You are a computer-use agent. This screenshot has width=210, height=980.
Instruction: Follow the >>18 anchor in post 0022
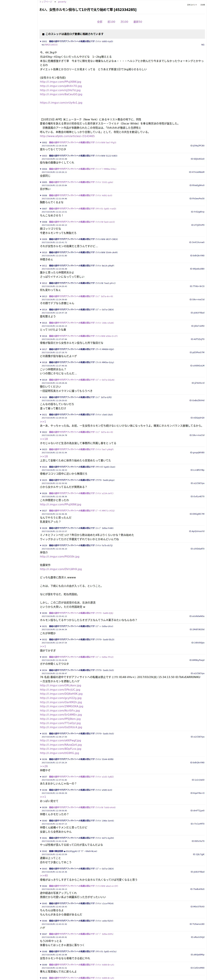(44, 439)
